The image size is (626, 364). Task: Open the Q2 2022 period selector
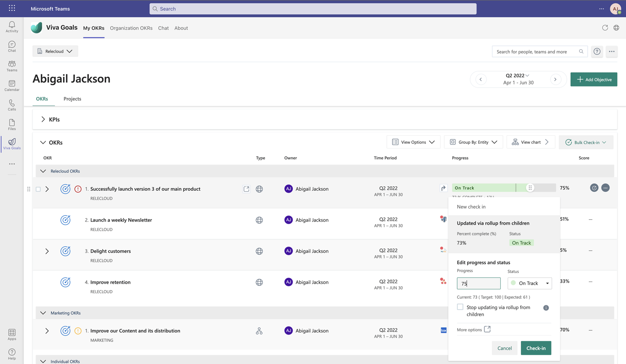(518, 76)
